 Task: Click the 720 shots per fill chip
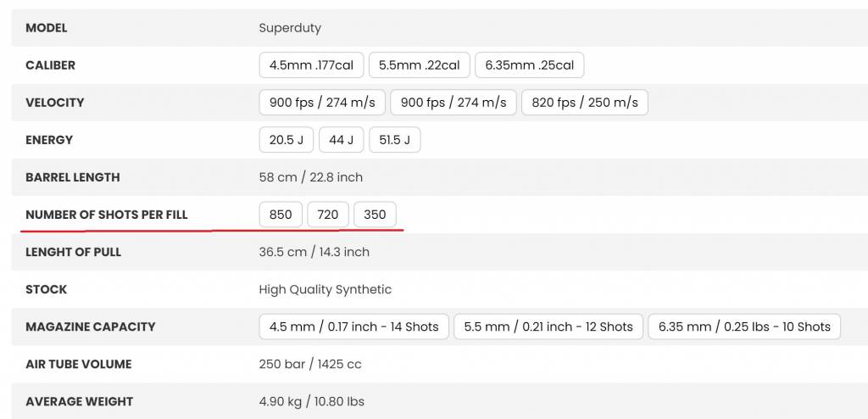328,215
